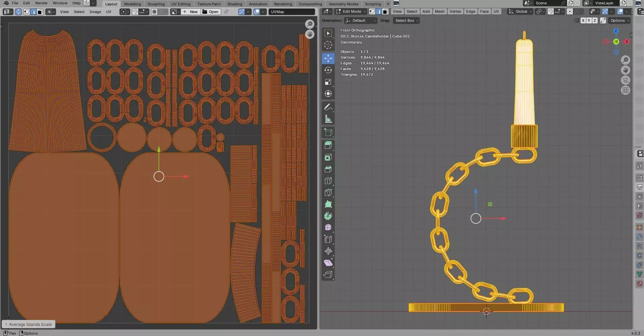Enable face select mode in 3D viewport
The width and height of the screenshot is (644, 336).
(x=385, y=11)
